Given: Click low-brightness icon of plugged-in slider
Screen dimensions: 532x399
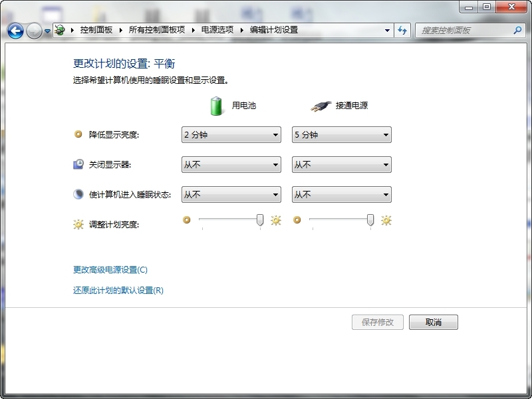Looking at the screenshot, I should click(297, 220).
